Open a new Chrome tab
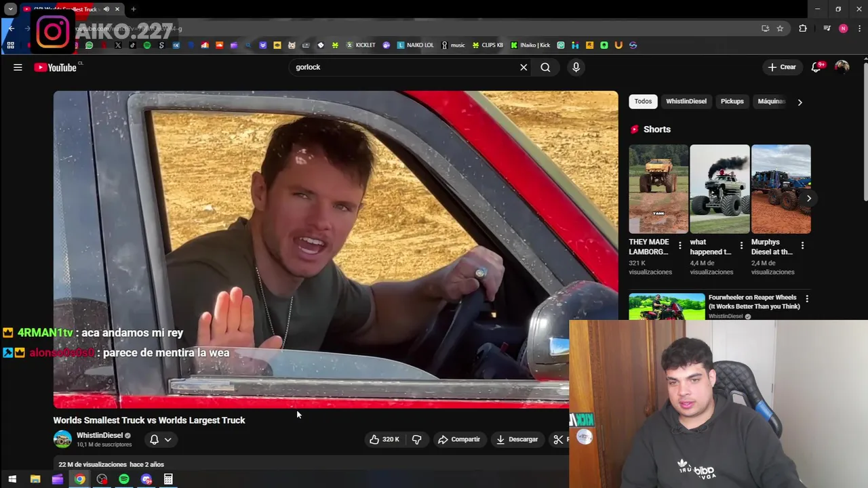Screen dimensions: 868x488 click(x=134, y=9)
